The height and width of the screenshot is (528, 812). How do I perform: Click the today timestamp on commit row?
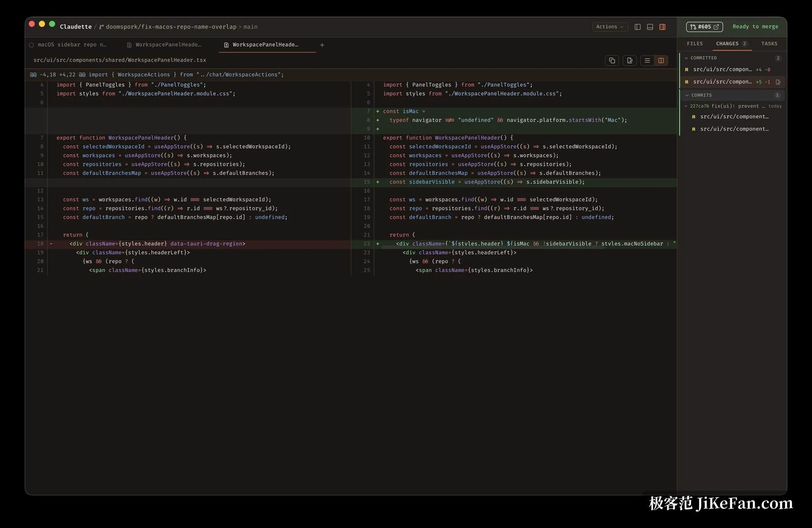tap(775, 106)
